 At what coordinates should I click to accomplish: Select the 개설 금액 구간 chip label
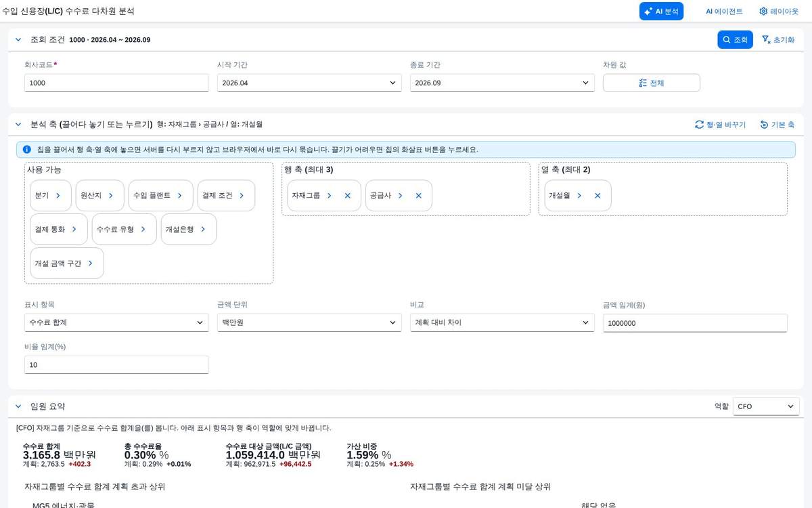click(x=58, y=263)
